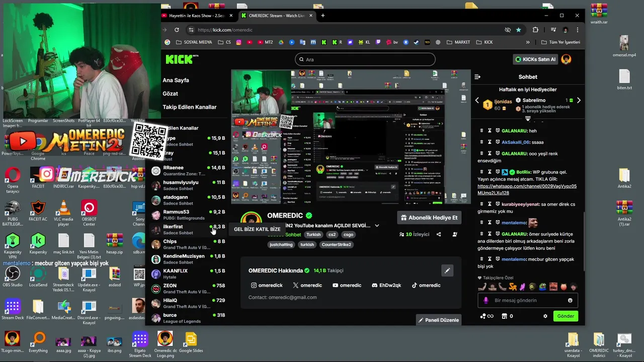Click the KICKs Satın Al button
This screenshot has height=362, width=644.
[x=535, y=59]
